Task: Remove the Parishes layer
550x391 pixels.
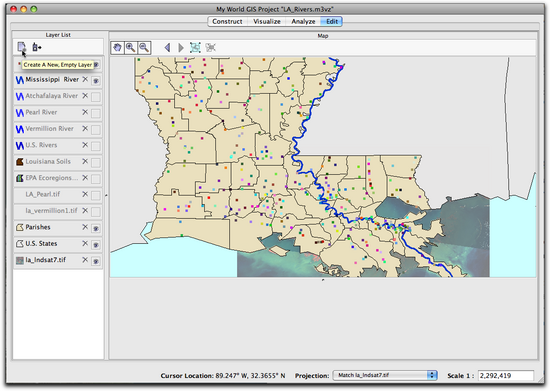Action: (x=85, y=227)
